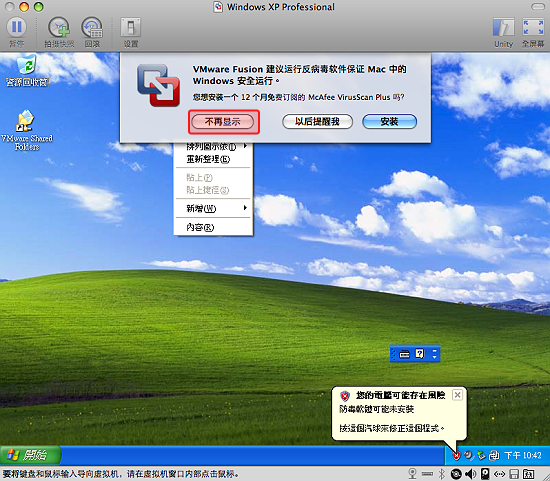Click the Bluetooth icon in VMware status bar
Screen dimensions: 550x481
[x=442, y=474]
